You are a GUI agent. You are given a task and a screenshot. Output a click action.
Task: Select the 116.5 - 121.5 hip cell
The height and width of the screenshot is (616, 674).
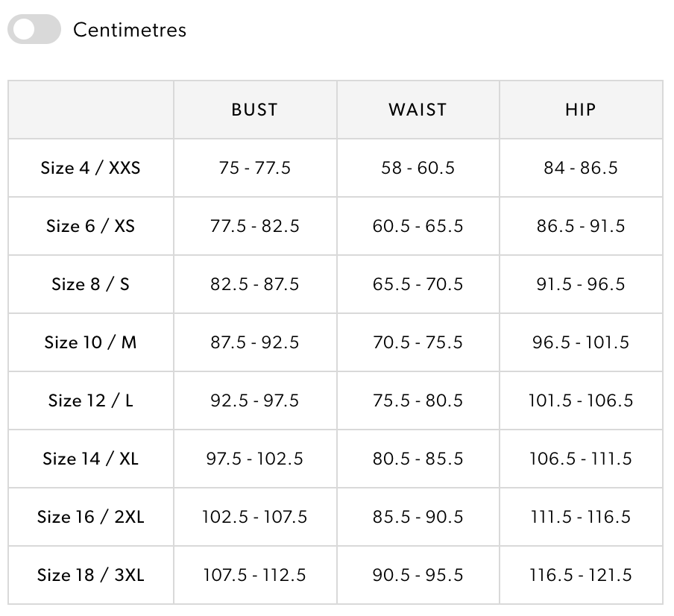581,575
